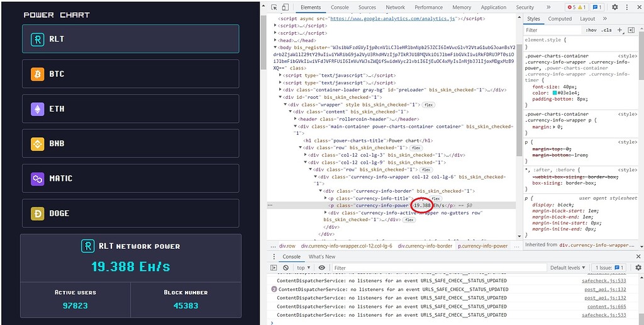Screen dimensions: 644x325
Task: Toggle the :hov element state button
Action: point(591,30)
